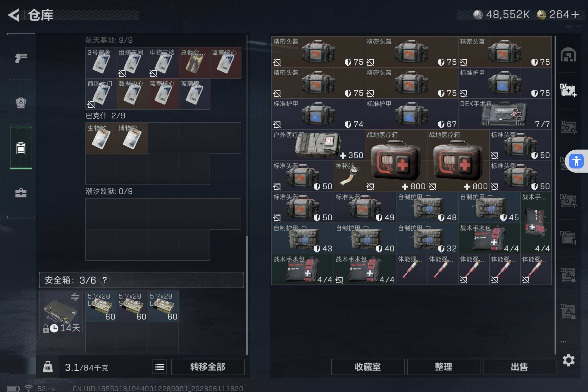588x392 pixels.
Task: Select the 生物数 key card under 巴克什
Action: click(x=101, y=138)
